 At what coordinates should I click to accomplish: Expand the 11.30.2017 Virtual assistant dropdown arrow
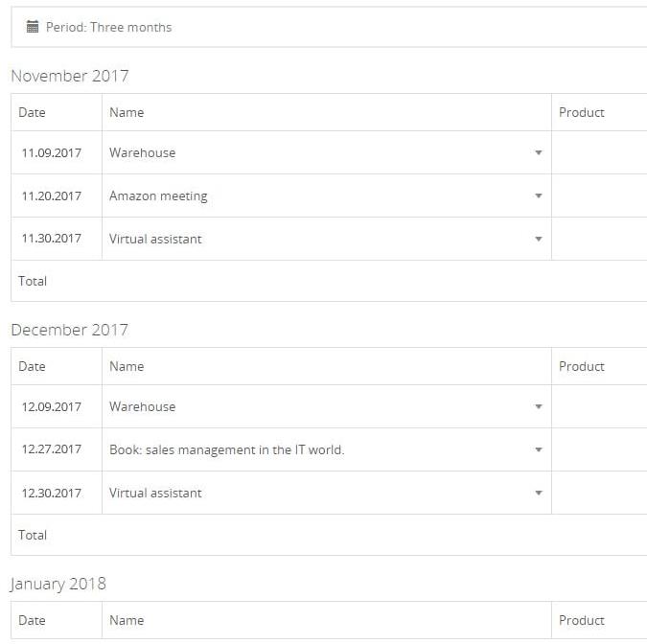(538, 239)
